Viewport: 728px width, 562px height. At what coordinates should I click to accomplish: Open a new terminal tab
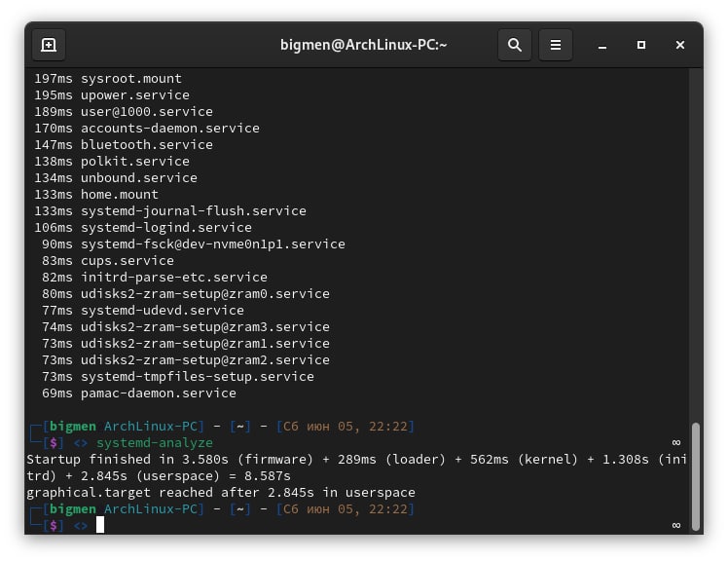[49, 45]
